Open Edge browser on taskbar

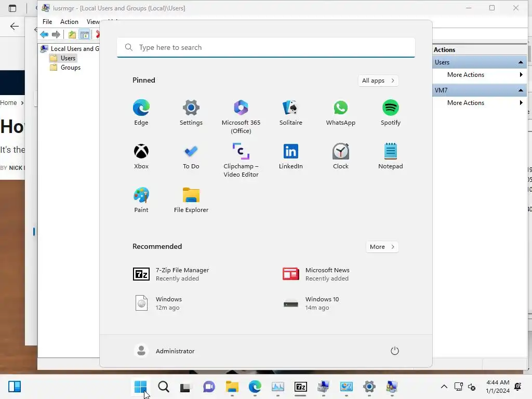point(255,387)
